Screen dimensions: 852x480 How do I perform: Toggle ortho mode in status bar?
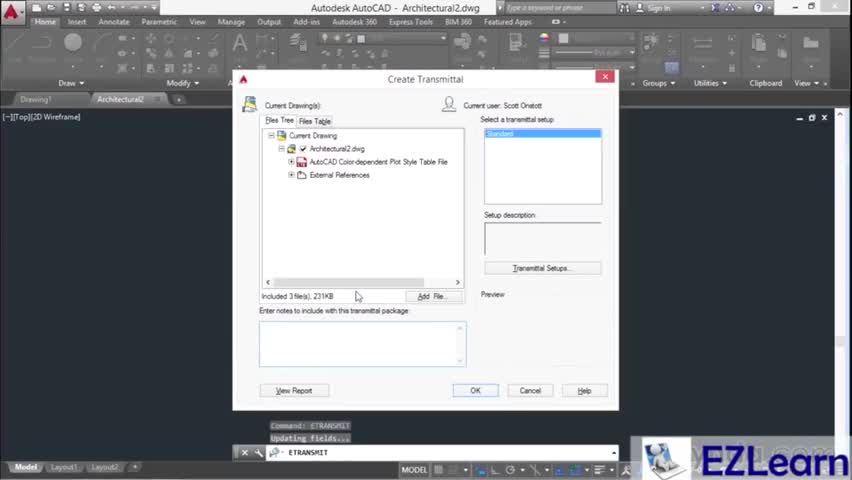tap(496, 470)
